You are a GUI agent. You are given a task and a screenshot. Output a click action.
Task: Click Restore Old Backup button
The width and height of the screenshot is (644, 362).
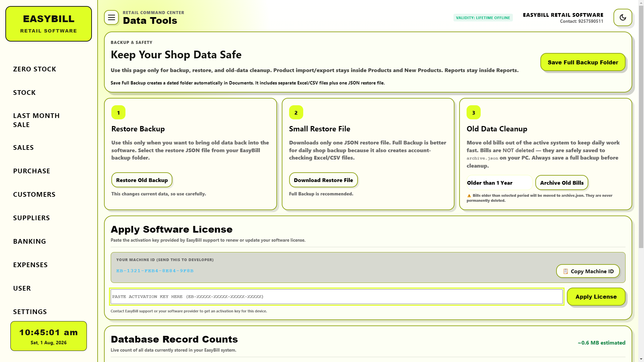point(142,180)
